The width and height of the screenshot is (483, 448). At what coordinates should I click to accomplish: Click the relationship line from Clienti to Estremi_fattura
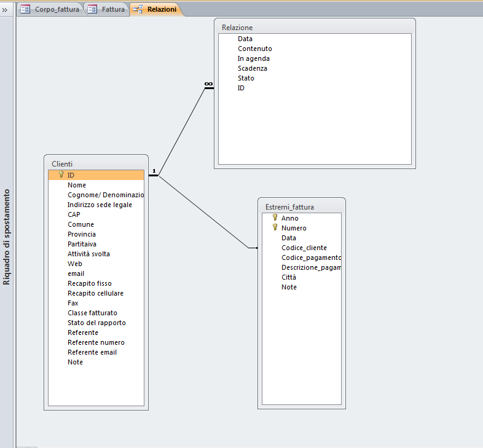203,211
